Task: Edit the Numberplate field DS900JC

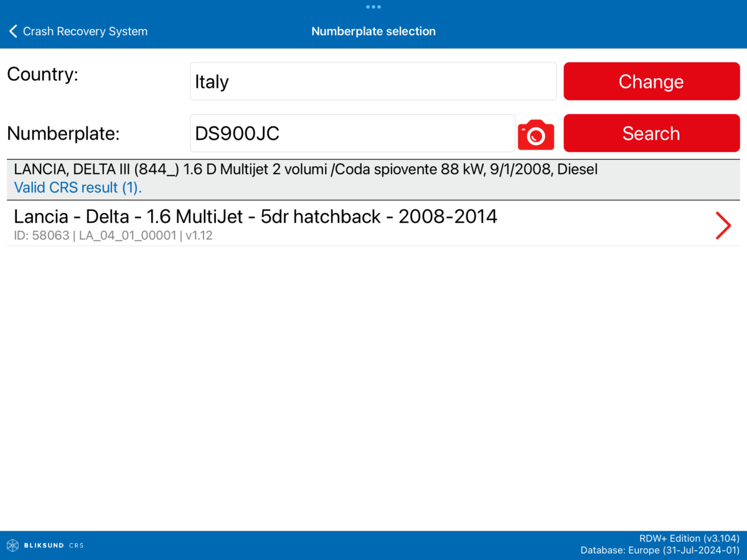Action: 353,133
